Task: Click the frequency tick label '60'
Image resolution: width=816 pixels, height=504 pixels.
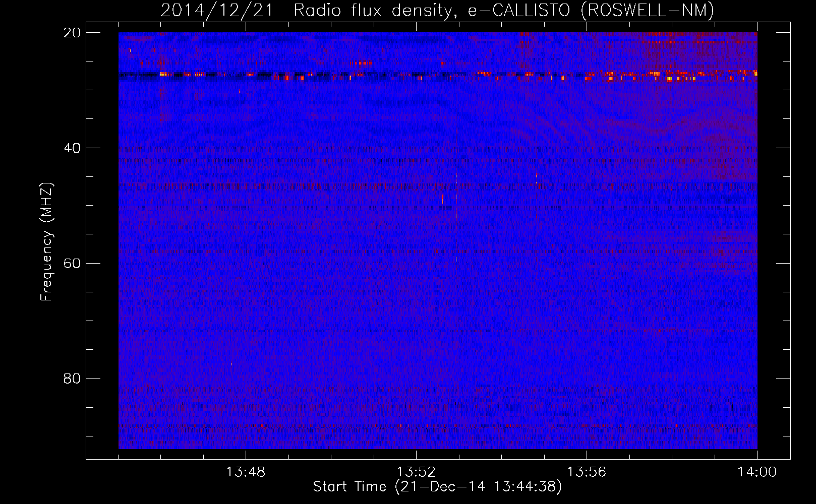Action: pos(72,264)
